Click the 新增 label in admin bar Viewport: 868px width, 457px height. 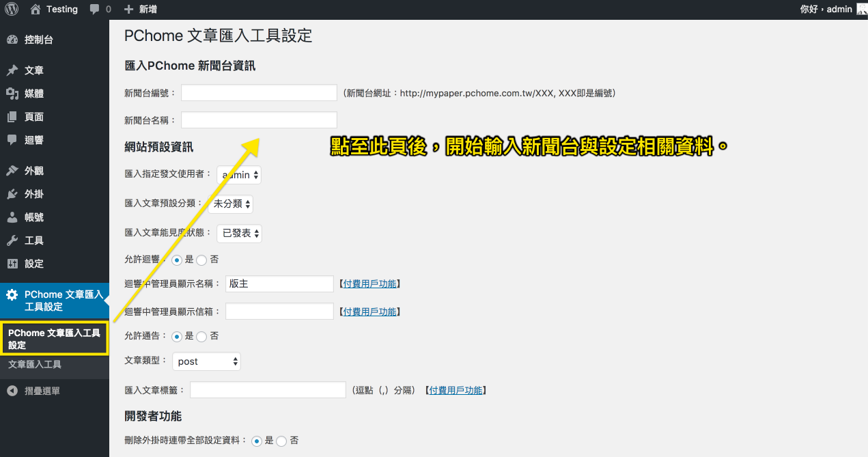(148, 10)
